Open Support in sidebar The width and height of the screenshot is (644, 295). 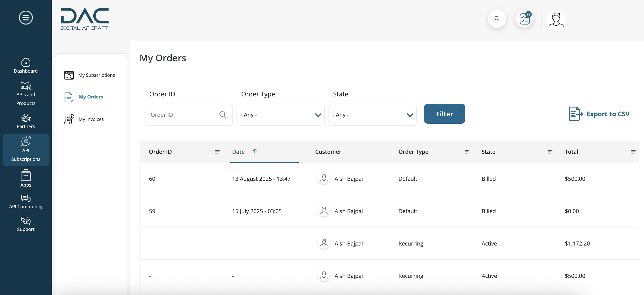[x=26, y=224]
